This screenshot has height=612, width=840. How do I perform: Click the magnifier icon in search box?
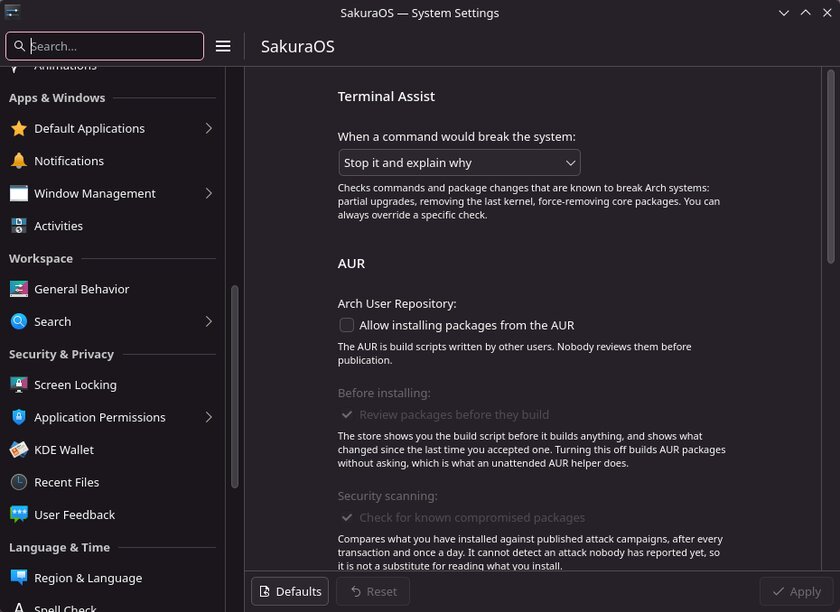click(19, 46)
